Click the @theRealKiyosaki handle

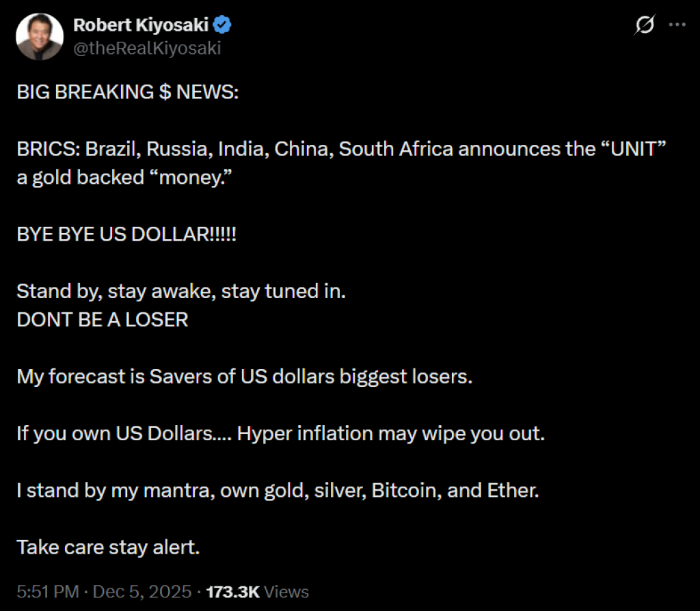147,48
